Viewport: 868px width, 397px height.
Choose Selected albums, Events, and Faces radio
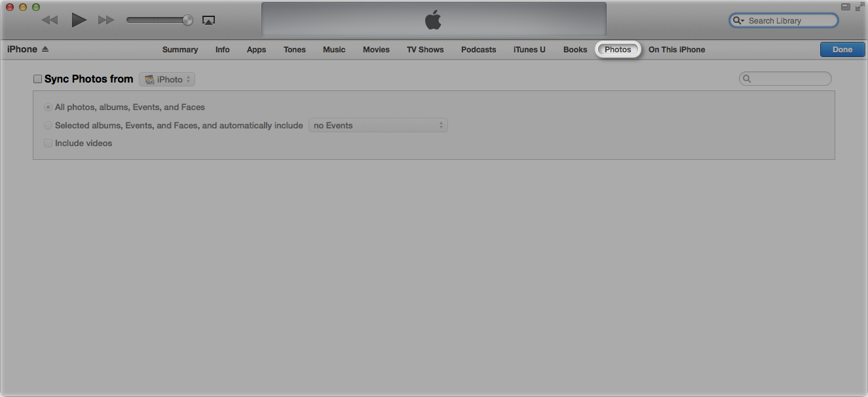[48, 126]
